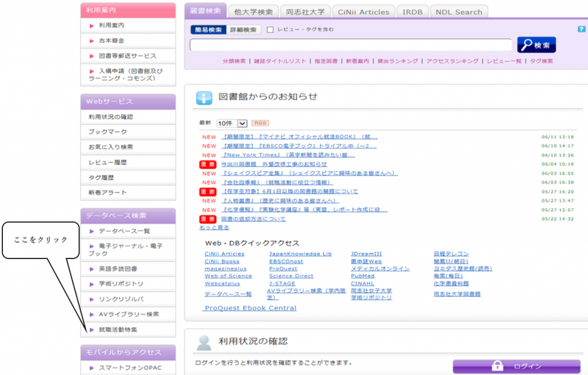
Task: Open the 分類検索 link
Action: [x=234, y=61]
